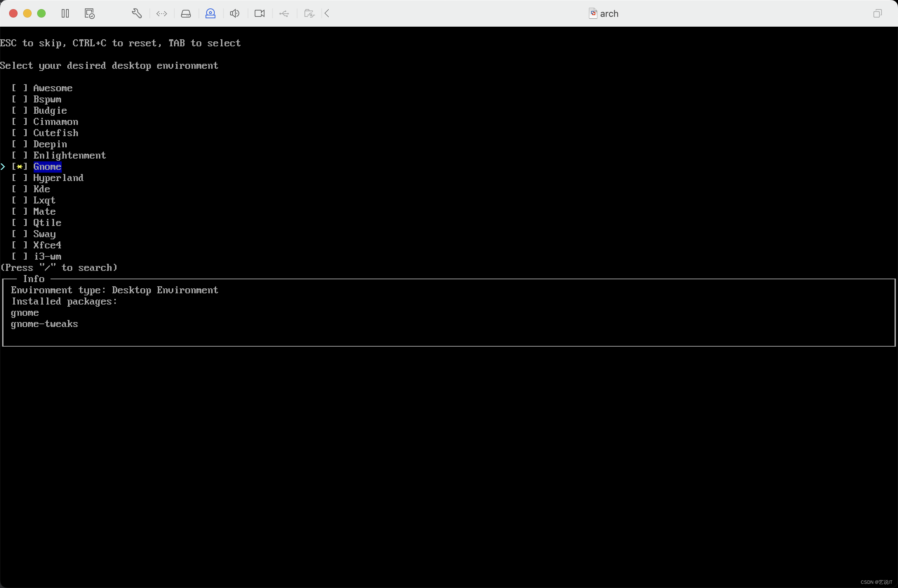Click the window tiling icon at top right

877,14
